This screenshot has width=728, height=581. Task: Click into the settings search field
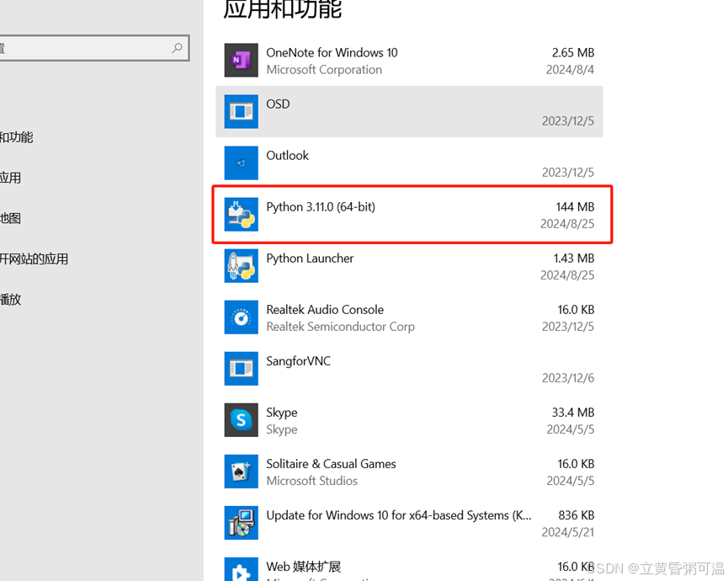click(94, 48)
